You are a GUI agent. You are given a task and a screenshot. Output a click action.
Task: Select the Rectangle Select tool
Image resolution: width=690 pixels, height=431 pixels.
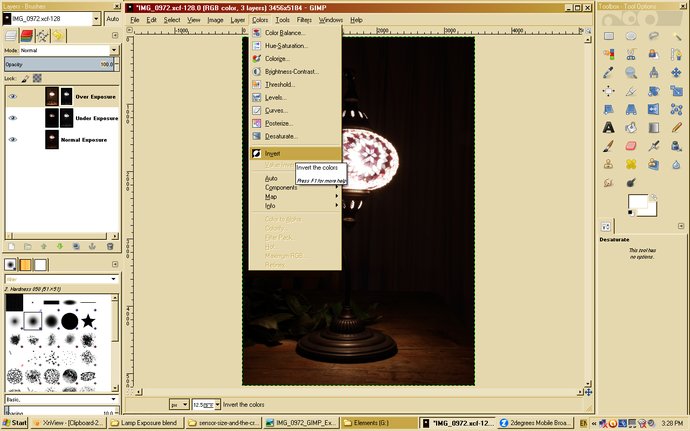tap(609, 36)
